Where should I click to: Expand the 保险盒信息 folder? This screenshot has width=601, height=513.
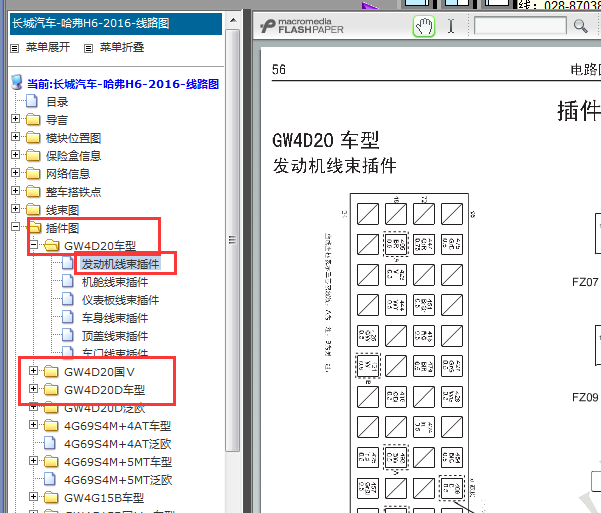tap(15, 155)
